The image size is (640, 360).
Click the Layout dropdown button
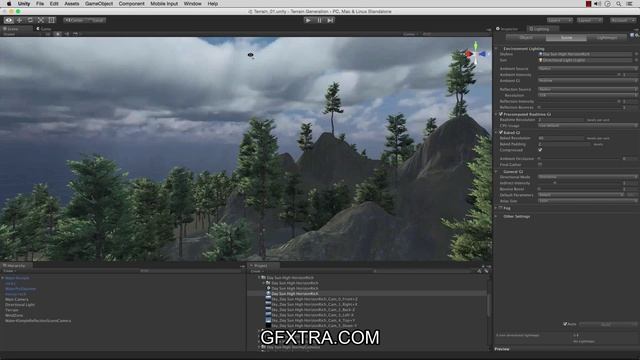[590, 20]
